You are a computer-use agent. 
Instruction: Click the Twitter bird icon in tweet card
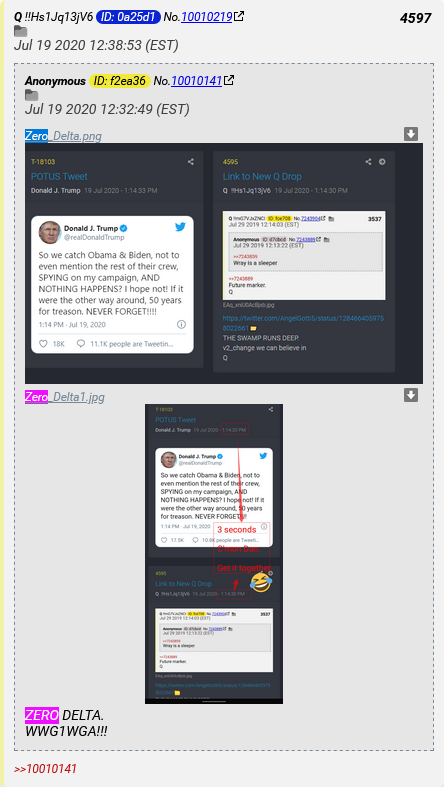coord(181,227)
